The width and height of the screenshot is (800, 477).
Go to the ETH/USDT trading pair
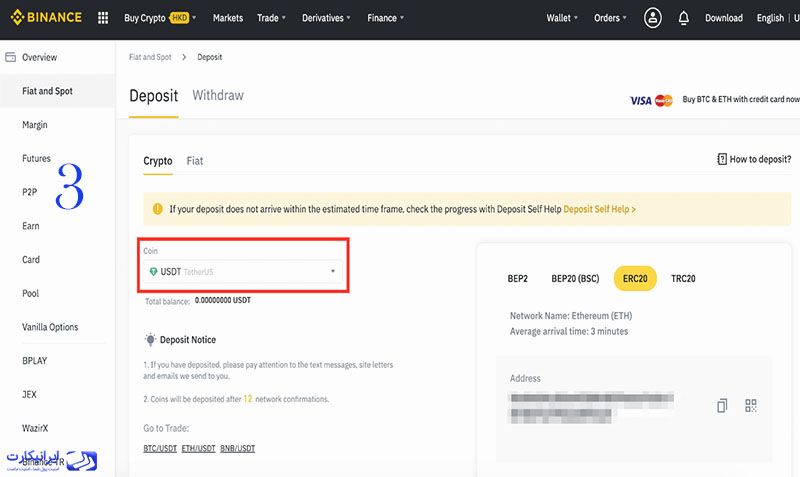[198, 448]
